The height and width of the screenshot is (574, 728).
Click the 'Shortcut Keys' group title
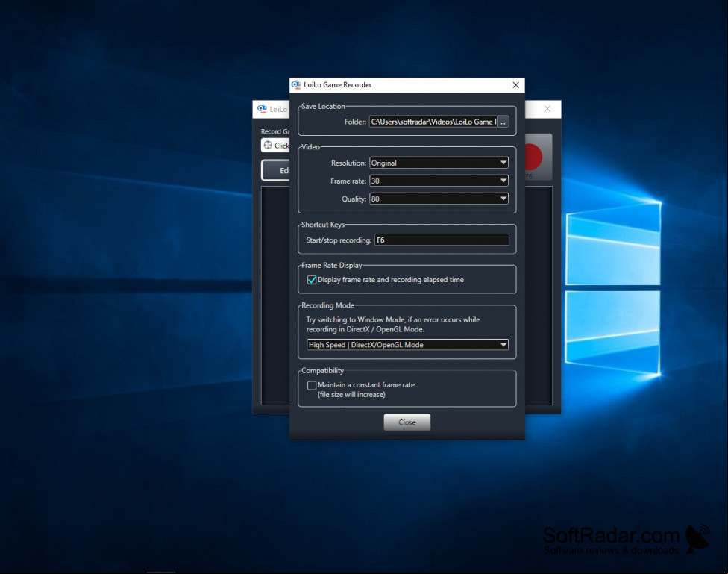click(323, 225)
